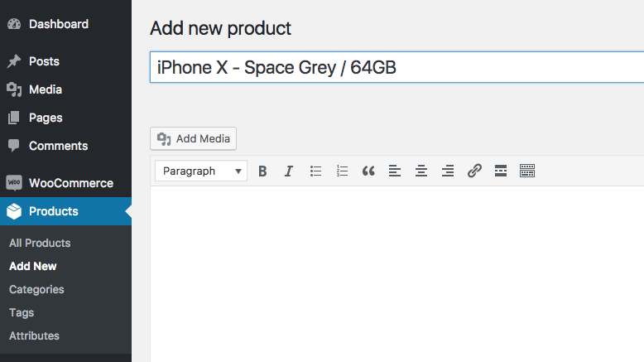644x362 pixels.
Task: Open the All Products link
Action: tap(40, 243)
